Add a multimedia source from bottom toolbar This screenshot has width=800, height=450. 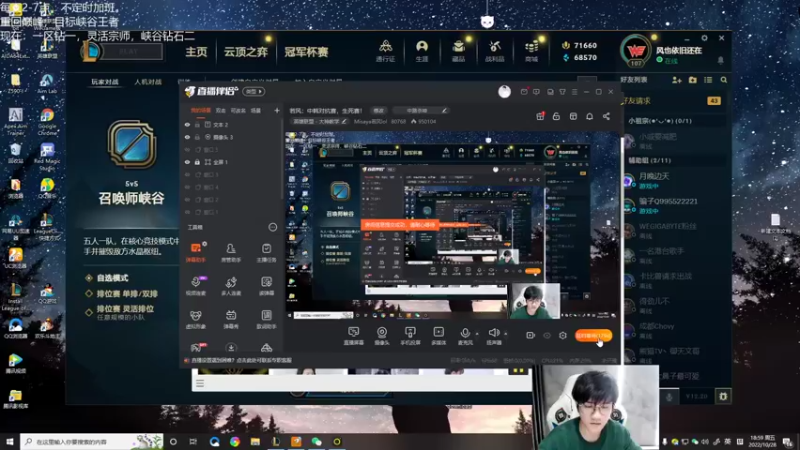438,336
